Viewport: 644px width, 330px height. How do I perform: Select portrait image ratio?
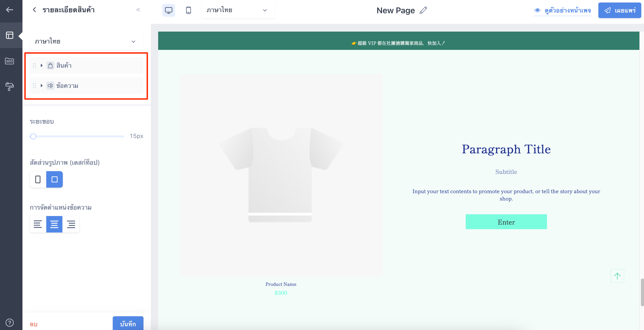pyautogui.click(x=38, y=179)
